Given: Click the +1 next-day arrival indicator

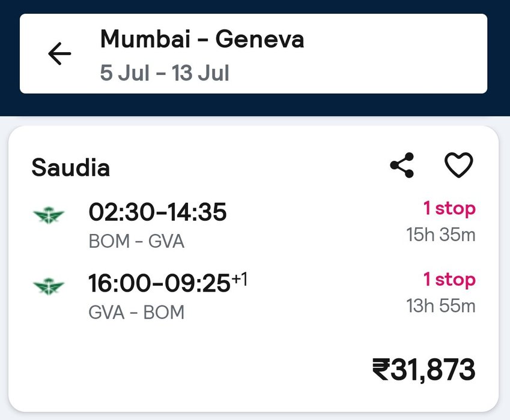Looking at the screenshot, I should 239,279.
